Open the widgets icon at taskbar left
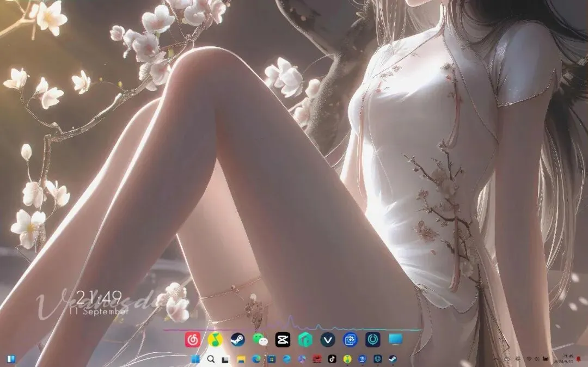Image resolution: width=588 pixels, height=367 pixels. click(11, 359)
